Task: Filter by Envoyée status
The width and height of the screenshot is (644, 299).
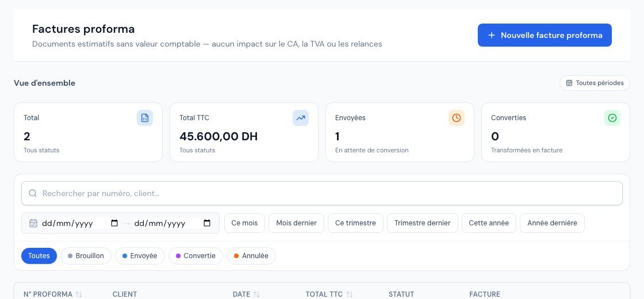Action: pos(140,256)
